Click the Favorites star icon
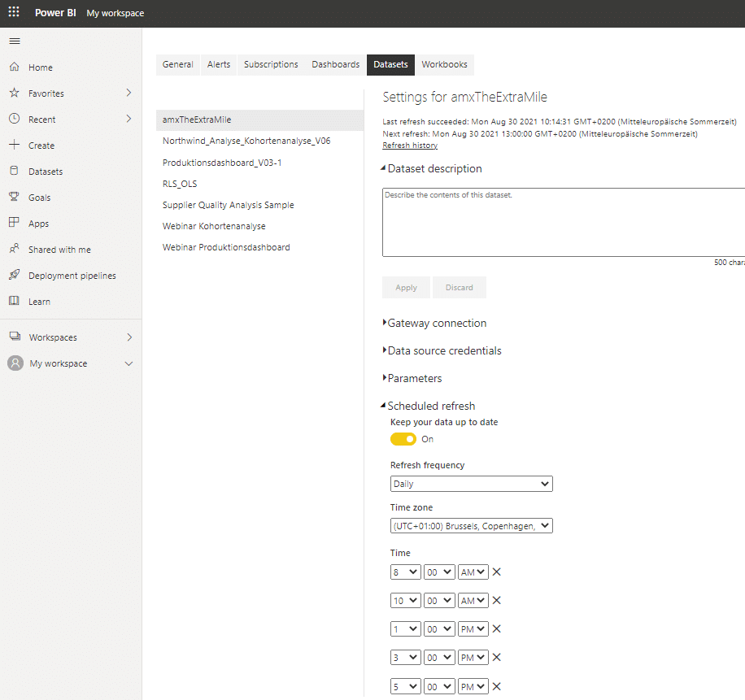Viewport: 745px width, 700px height. 15,93
